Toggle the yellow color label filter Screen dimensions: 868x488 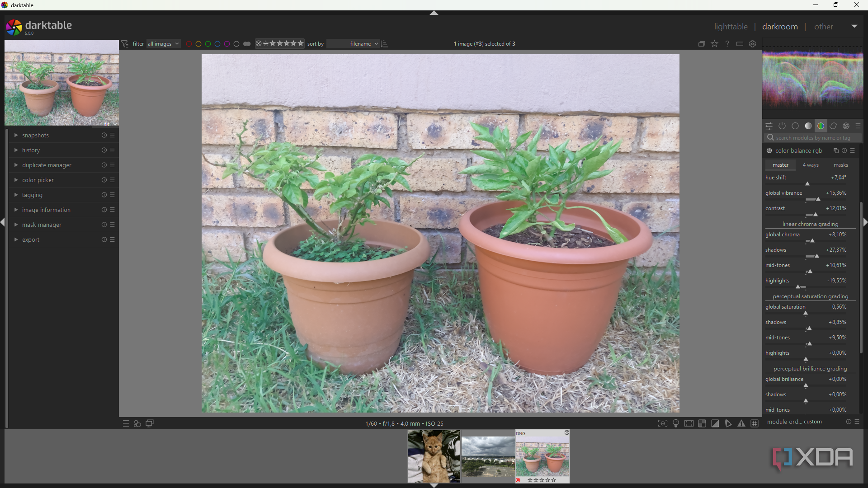coord(198,44)
